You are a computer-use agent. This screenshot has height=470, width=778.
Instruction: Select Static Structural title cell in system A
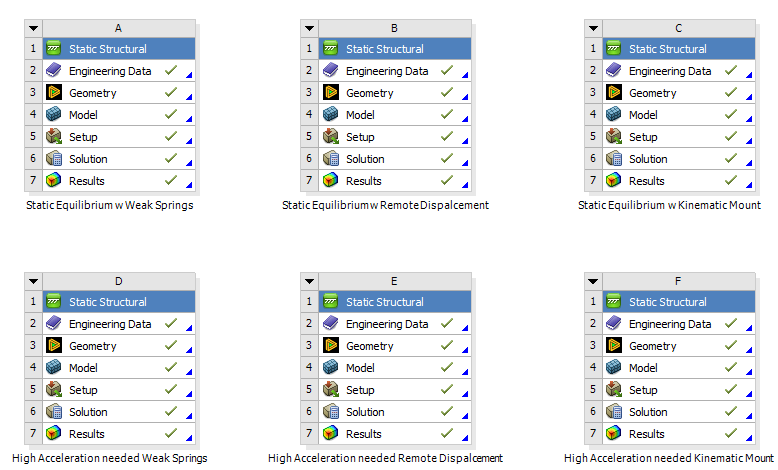click(x=119, y=49)
